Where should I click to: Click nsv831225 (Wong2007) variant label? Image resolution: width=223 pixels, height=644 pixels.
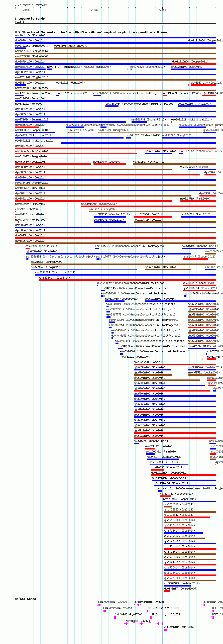click(x=136, y=357)
